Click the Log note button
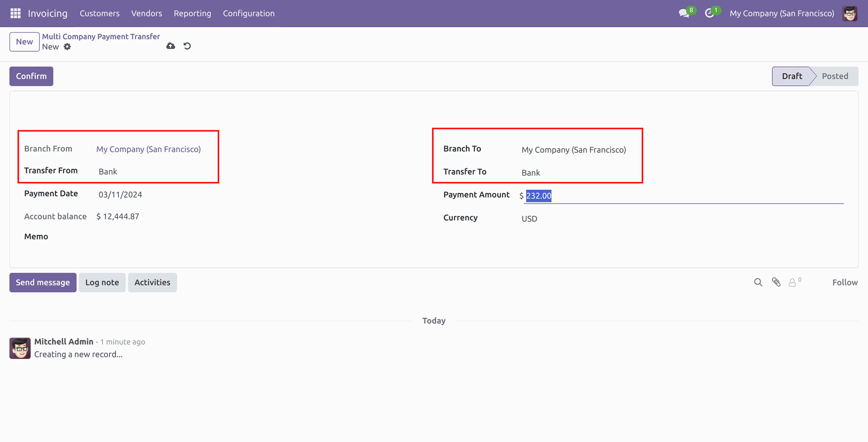The height and width of the screenshot is (442, 868). [102, 282]
